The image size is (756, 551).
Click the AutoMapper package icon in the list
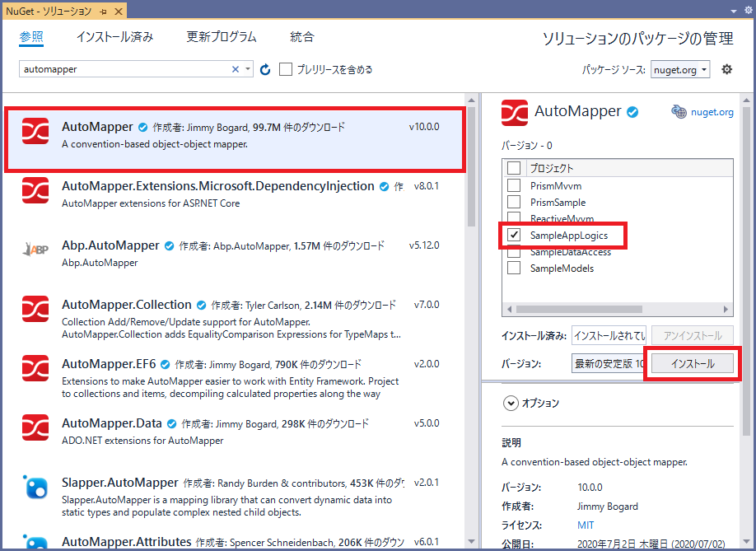tap(35, 131)
